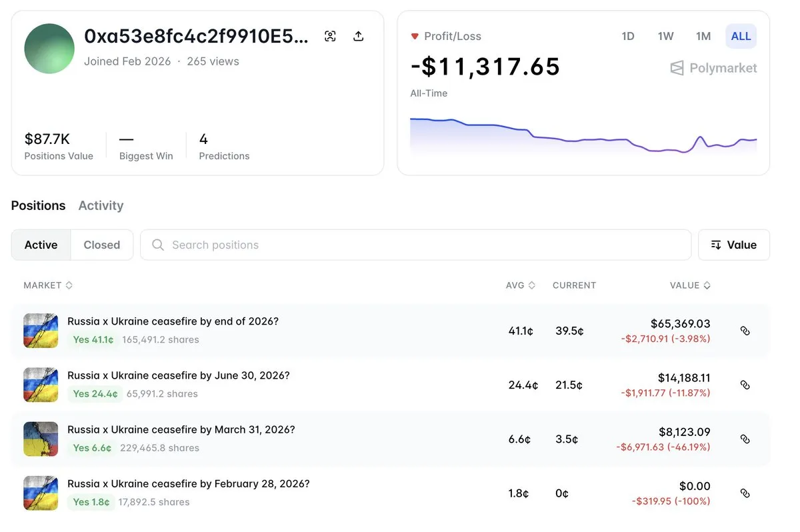Open Russia x Ukraine ceasefire by March 31 market
Screen dimensions: 800x532
[x=181, y=430]
